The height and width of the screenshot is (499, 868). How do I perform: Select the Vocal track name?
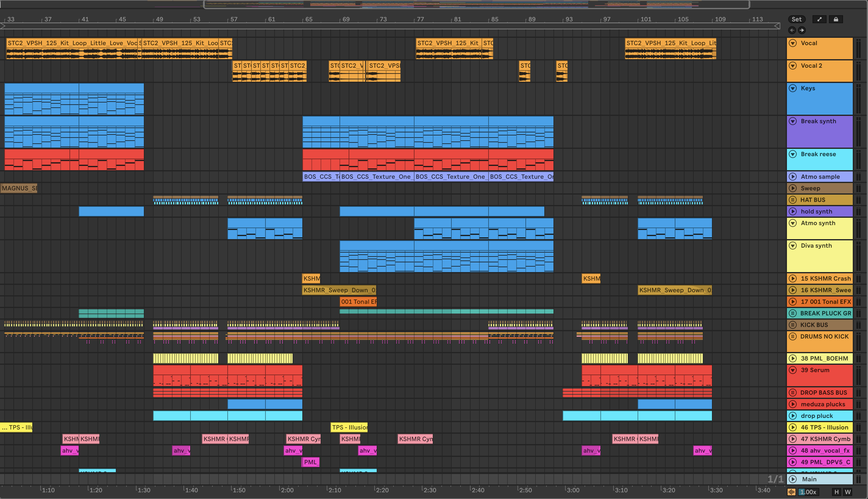[809, 43]
